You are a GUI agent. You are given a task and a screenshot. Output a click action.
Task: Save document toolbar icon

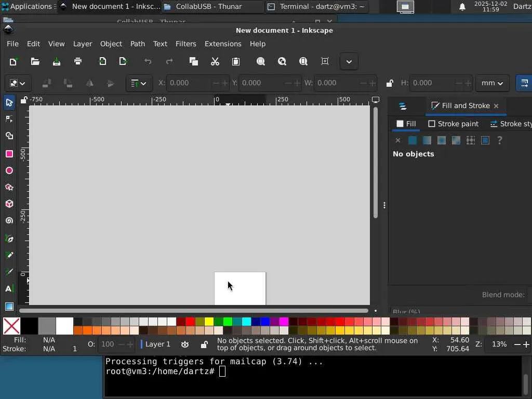(56, 61)
